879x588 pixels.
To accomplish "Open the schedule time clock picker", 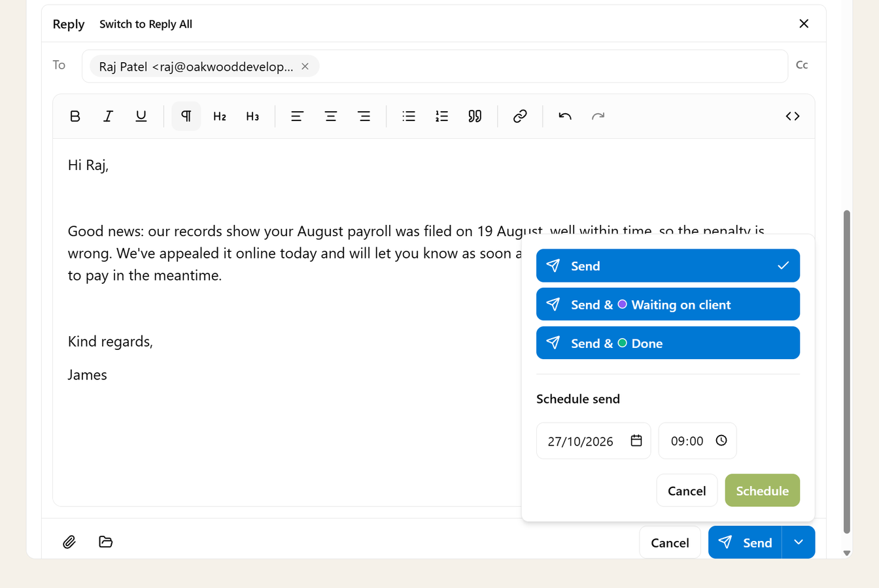I will [721, 441].
